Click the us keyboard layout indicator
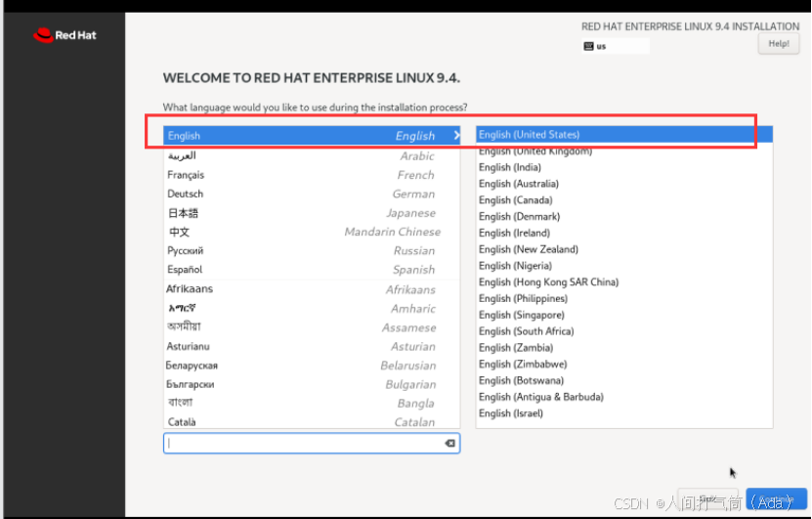The image size is (812, 519). [616, 46]
